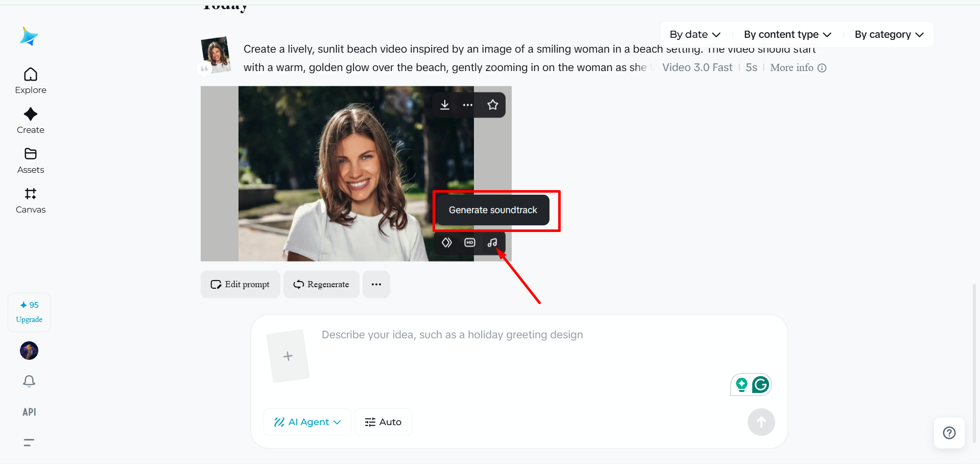Click the More info circle icon
This screenshot has width=980, height=464.
point(822,68)
